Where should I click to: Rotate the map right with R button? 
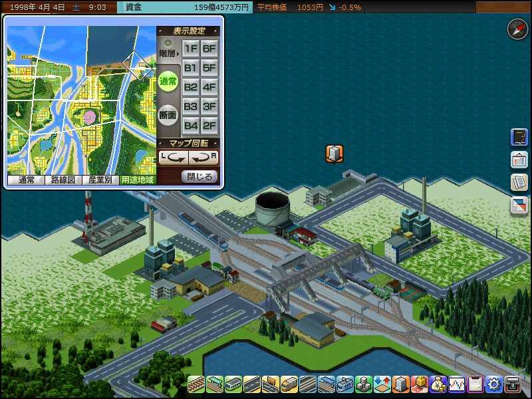click(203, 158)
